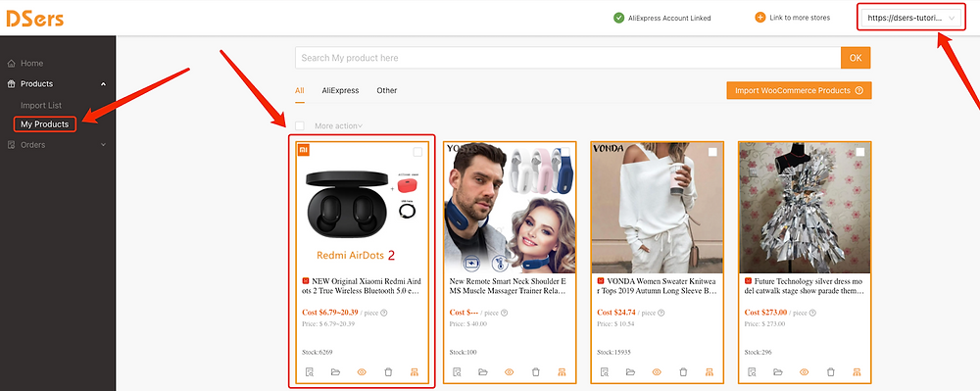
Task: Open the Redmi Airdots product detail icon
Action: [310, 371]
